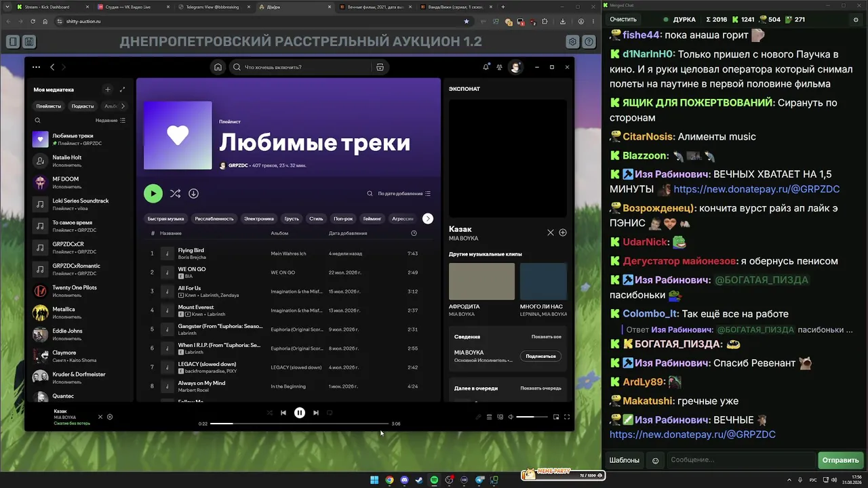The height and width of the screenshot is (488, 868).
Task: Open Twenty One Pilots in library
Action: [81, 291]
